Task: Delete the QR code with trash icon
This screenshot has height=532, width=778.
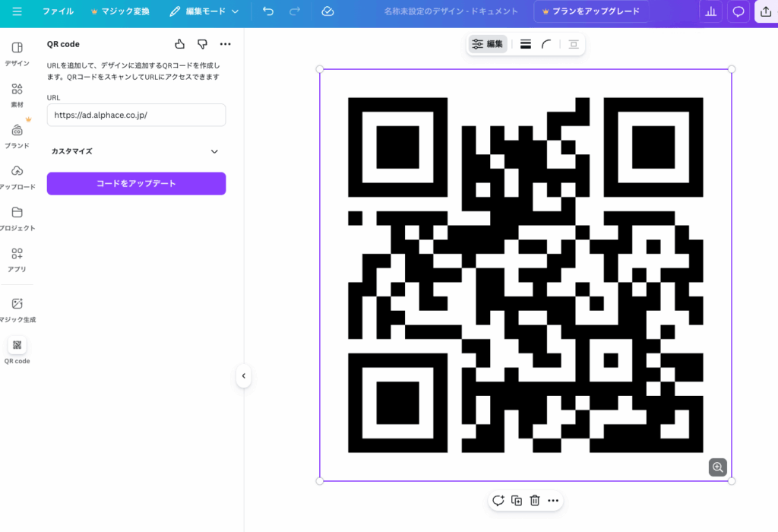Action: click(535, 500)
